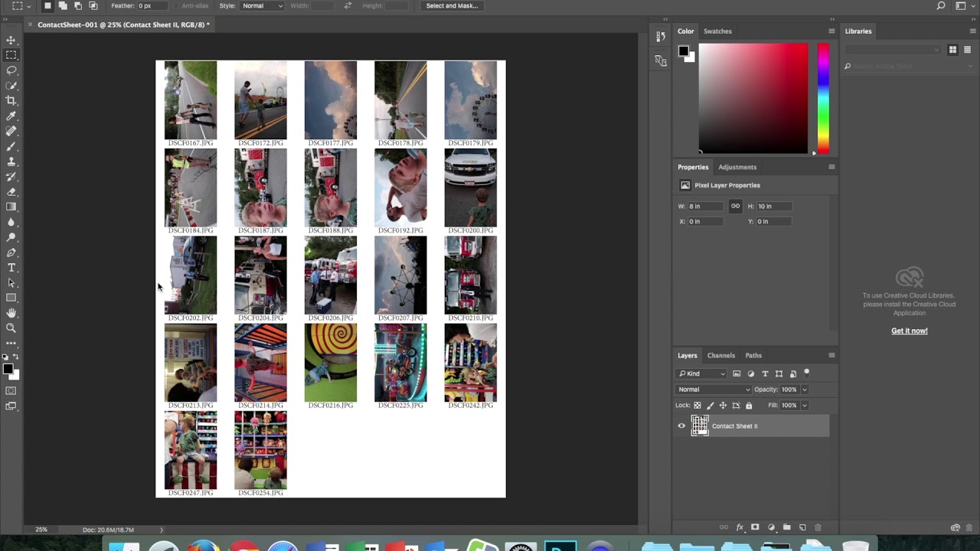The height and width of the screenshot is (551, 980).
Task: Select the Pen tool
Action: (x=11, y=253)
